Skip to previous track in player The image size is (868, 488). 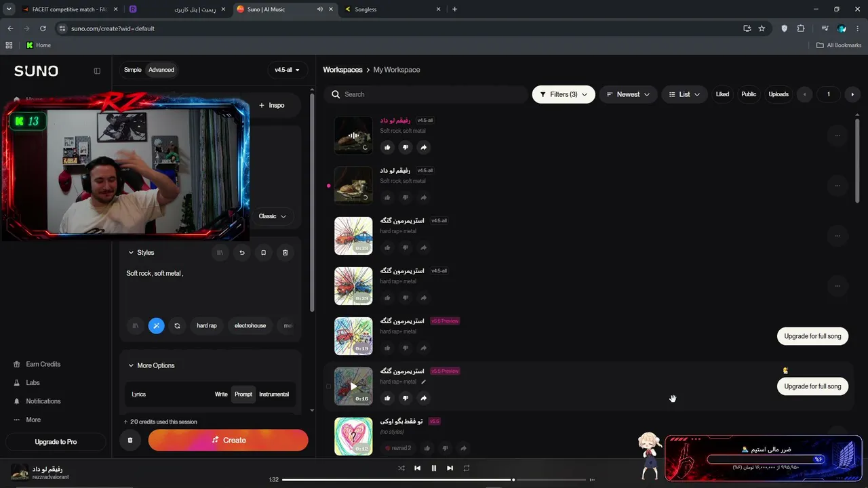(x=418, y=468)
